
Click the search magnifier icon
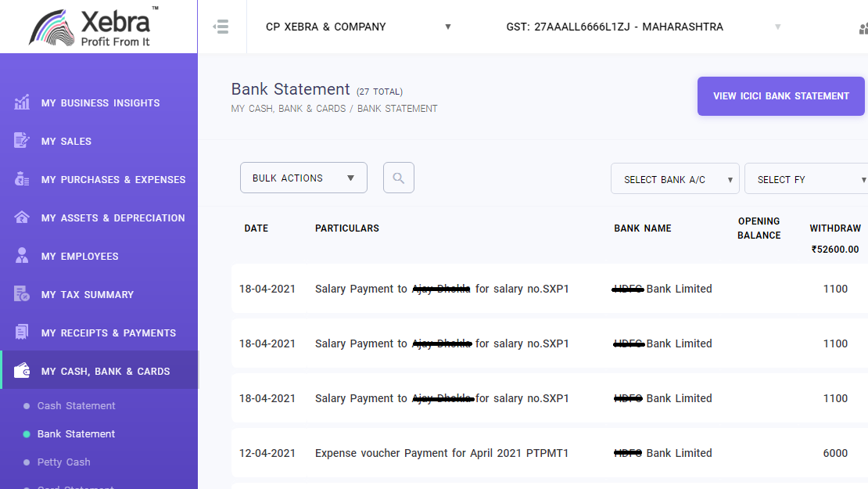click(x=398, y=178)
